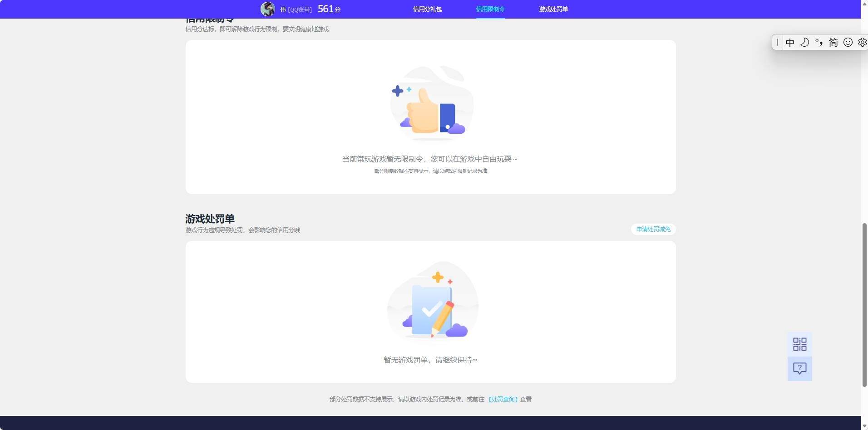Open the help feedback question icon
This screenshot has width=868, height=430.
point(799,369)
